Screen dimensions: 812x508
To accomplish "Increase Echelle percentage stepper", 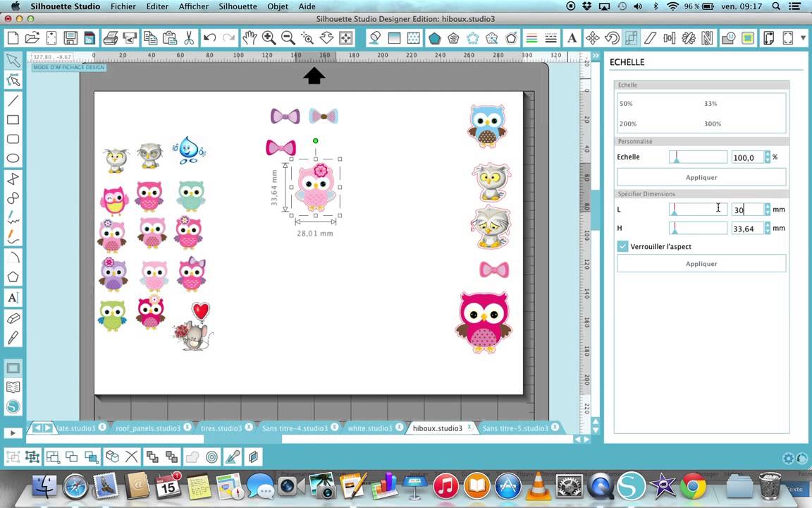I will [768, 154].
